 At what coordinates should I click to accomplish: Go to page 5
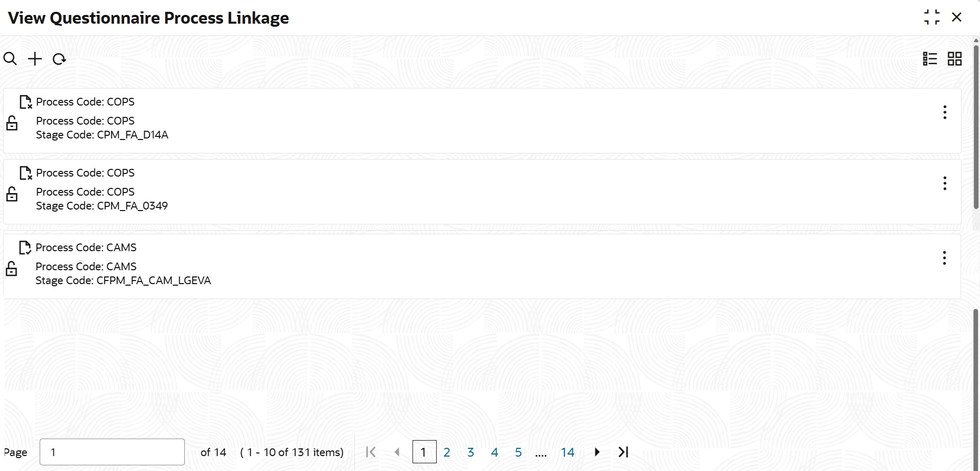click(518, 452)
